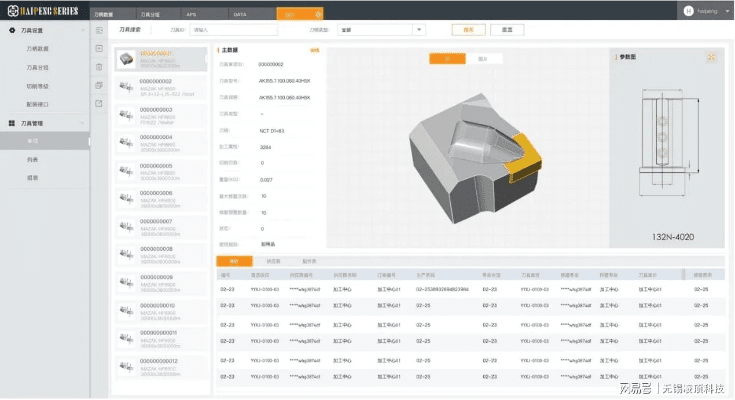Click the gear icon beside 刀具设置

tap(10, 30)
